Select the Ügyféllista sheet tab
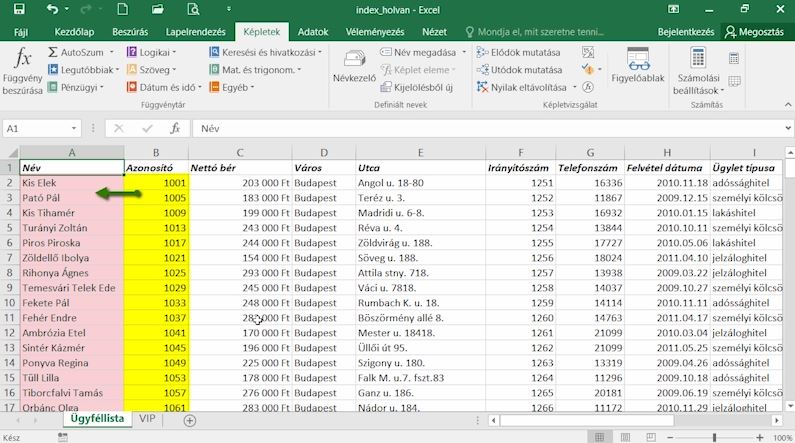The image size is (795, 443). (97, 419)
